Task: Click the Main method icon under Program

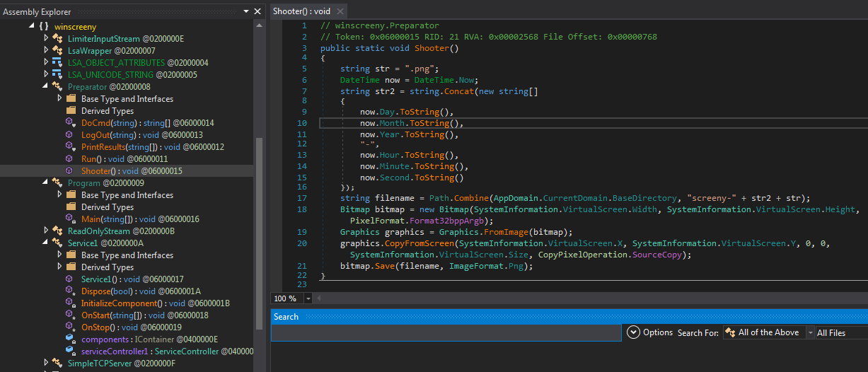Action: pyautogui.click(x=71, y=219)
